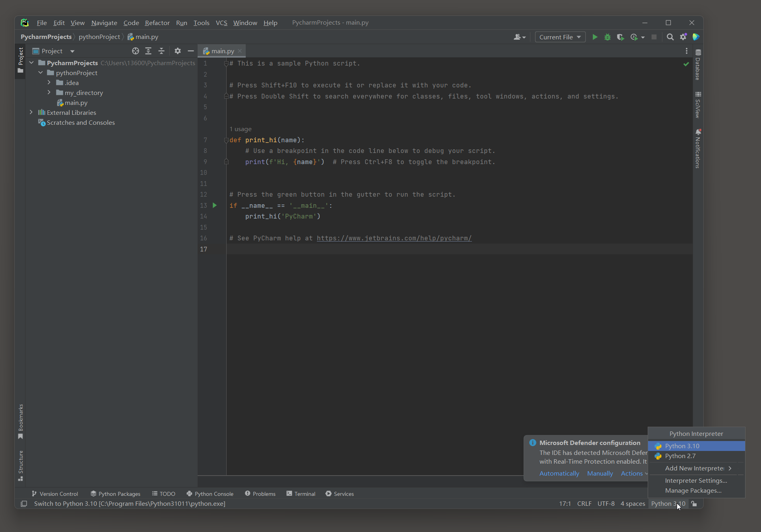Click the 4 spaces indent widget

[x=633, y=504]
